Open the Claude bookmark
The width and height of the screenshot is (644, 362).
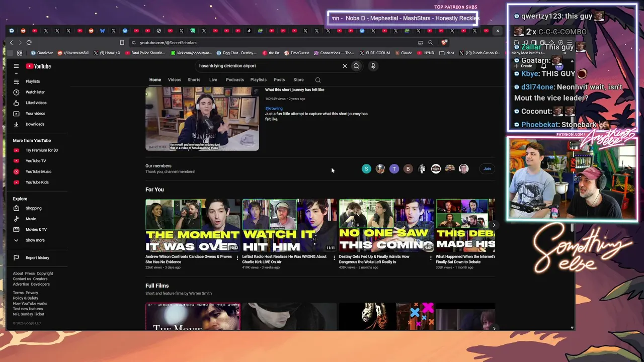(404, 53)
